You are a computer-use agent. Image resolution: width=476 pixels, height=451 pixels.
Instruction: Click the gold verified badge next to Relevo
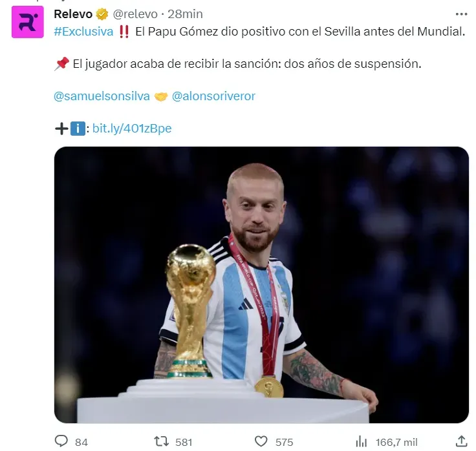click(x=102, y=14)
